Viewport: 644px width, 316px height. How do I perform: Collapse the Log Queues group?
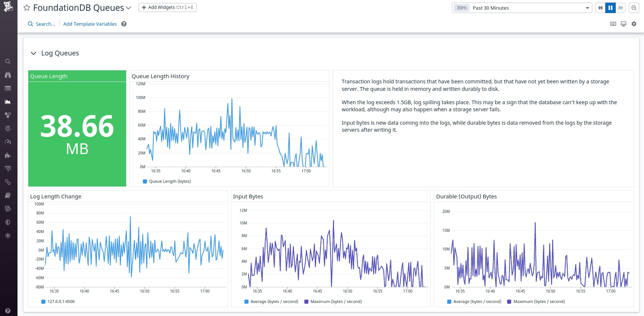point(33,53)
